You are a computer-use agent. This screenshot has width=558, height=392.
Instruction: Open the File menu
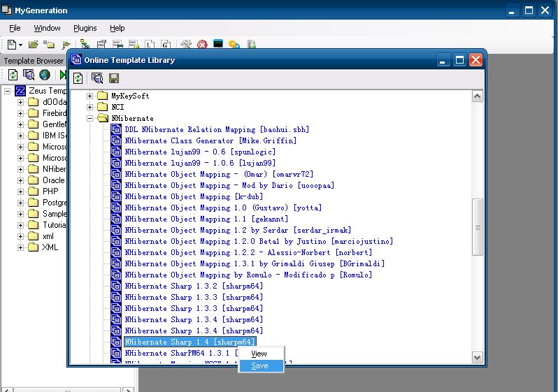(15, 28)
